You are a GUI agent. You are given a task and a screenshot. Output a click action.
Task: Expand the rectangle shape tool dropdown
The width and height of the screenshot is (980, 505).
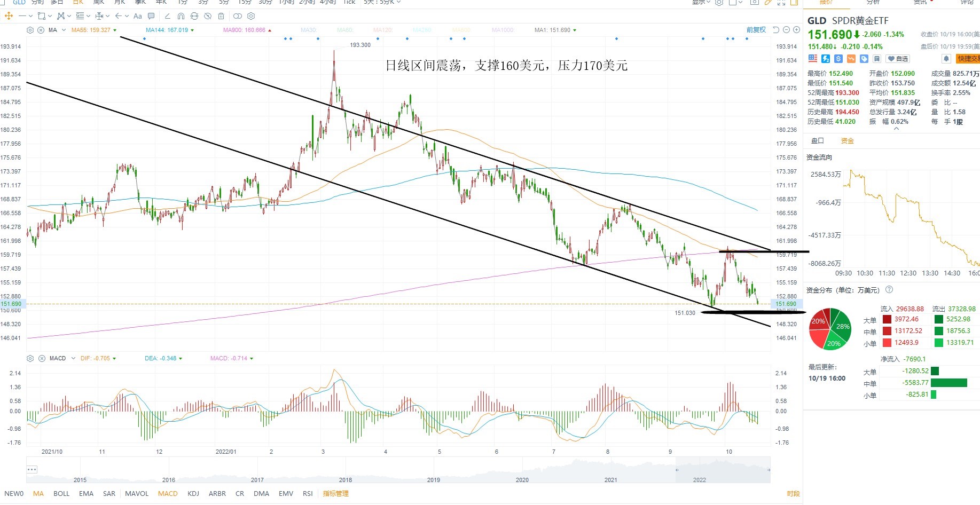click(x=50, y=16)
